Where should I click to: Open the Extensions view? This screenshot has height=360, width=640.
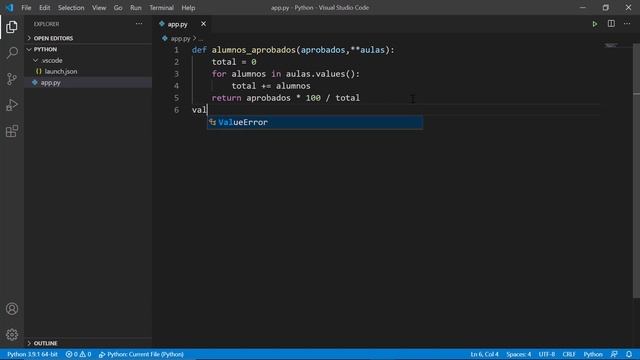12,131
